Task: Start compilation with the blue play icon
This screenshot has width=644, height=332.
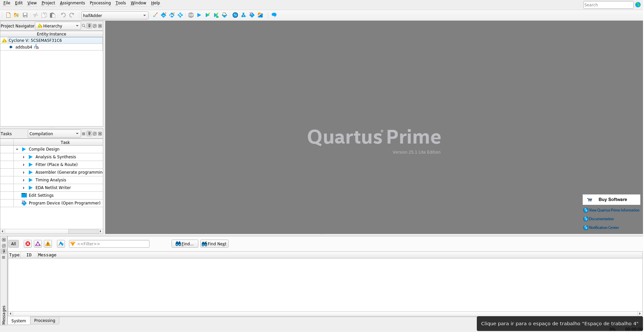Action: [199, 15]
